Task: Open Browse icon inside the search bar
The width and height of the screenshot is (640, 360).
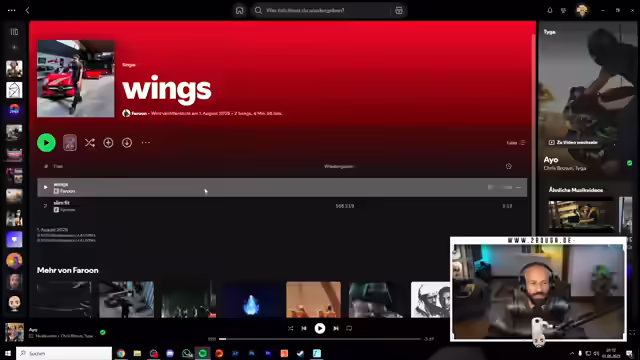Action: [x=399, y=11]
